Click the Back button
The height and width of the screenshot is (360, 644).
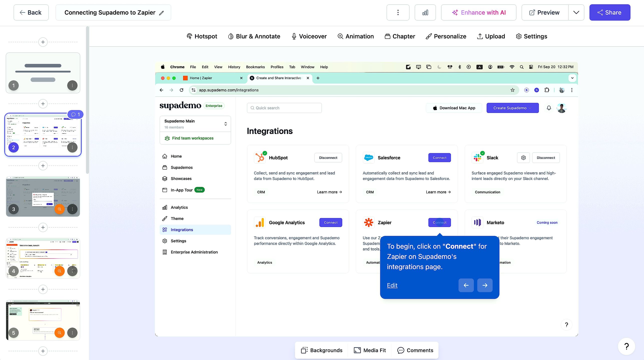point(31,12)
